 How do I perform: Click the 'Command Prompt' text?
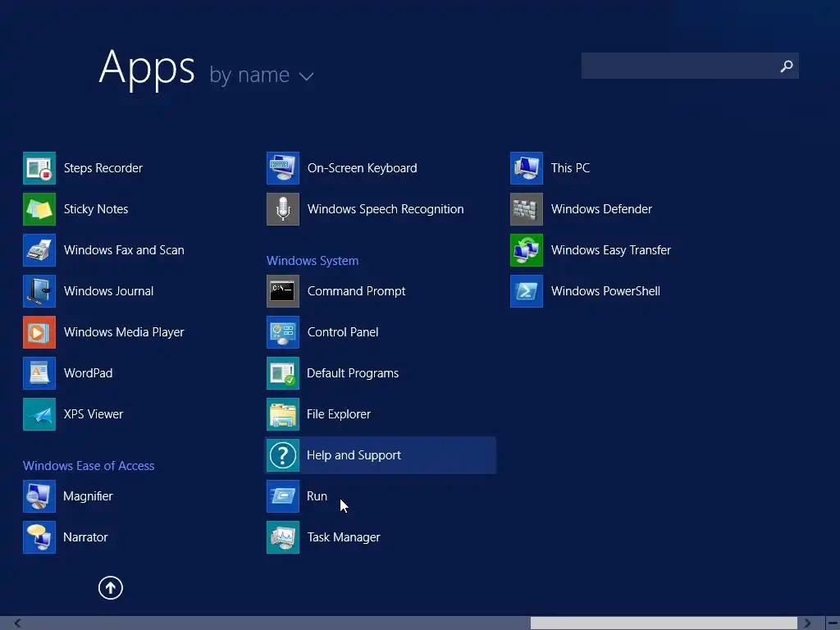point(356,291)
